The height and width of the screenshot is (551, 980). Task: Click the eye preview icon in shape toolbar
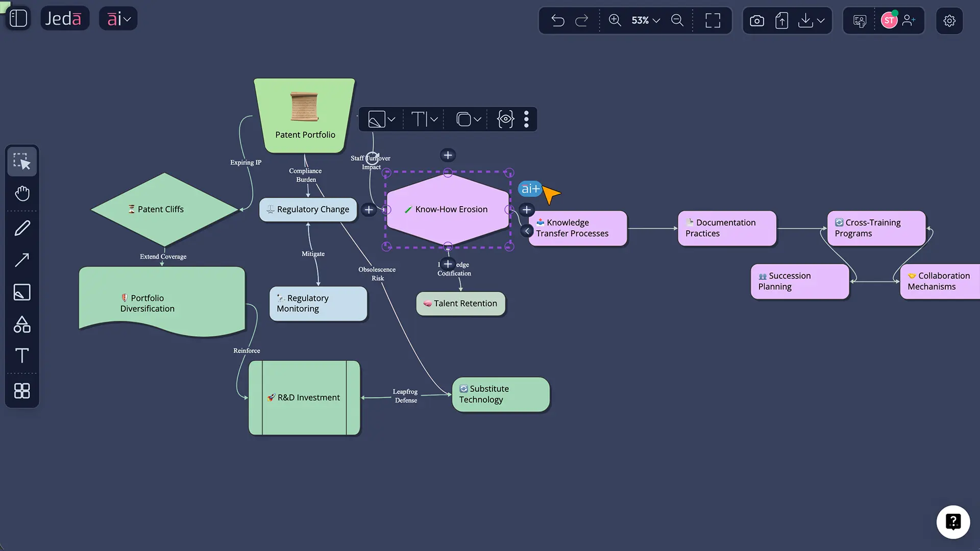pos(505,119)
